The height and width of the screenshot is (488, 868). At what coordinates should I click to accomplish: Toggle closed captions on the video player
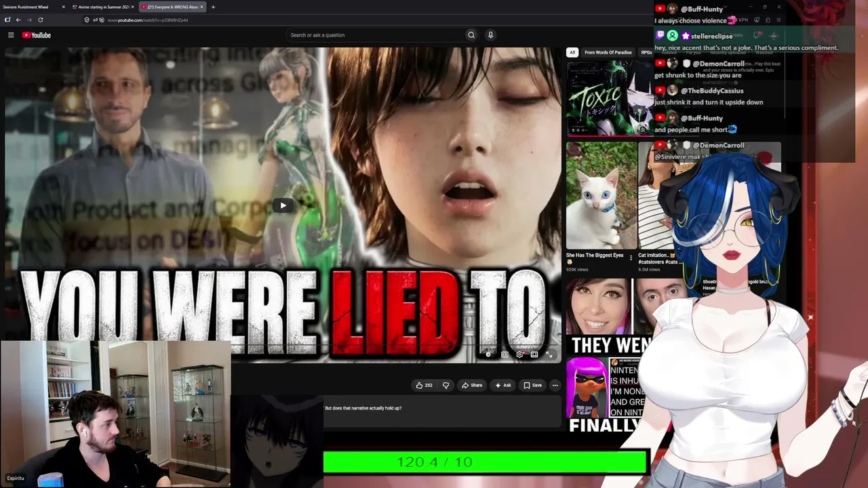[505, 354]
